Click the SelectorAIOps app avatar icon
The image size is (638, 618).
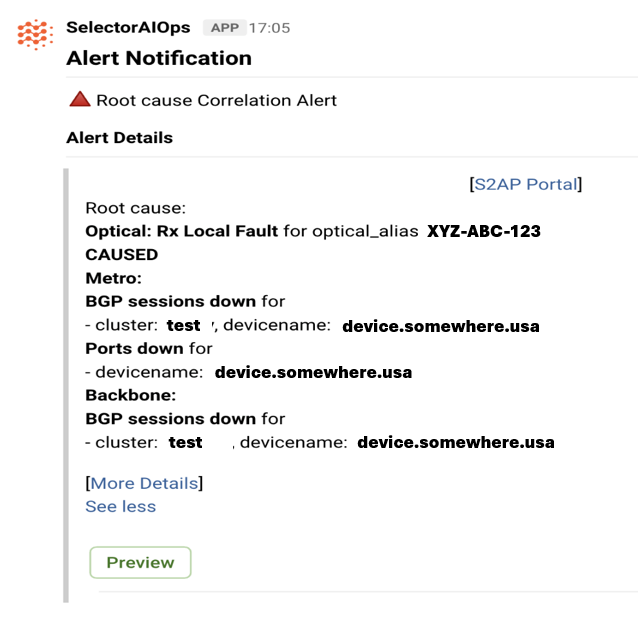[35, 34]
